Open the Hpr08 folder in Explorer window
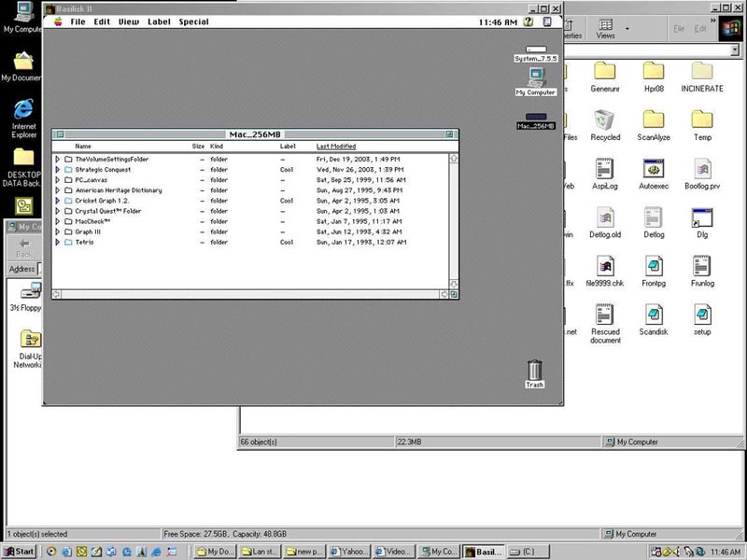This screenshot has width=747, height=560. [654, 77]
